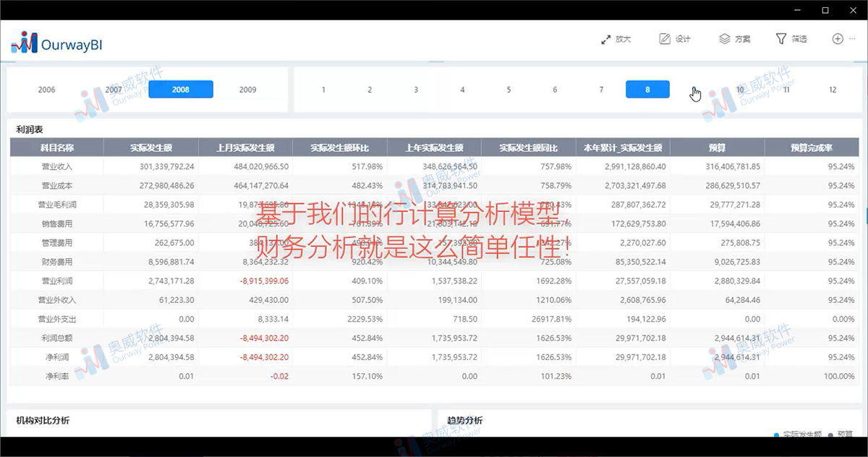Select month 1
The image size is (868, 457).
[323, 90]
